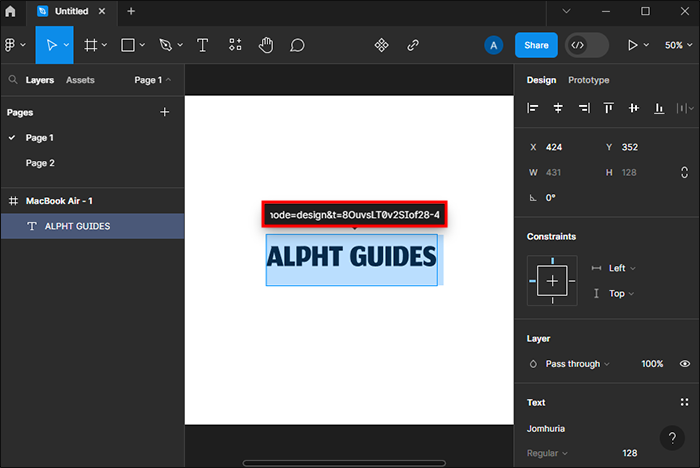Select the Add Comment tool

[x=297, y=45]
